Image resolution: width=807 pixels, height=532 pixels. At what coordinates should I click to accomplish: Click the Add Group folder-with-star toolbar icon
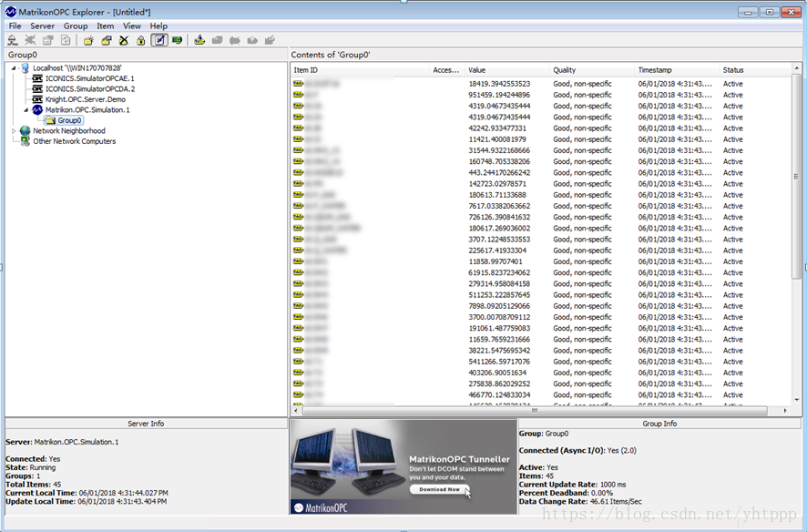tap(88, 40)
